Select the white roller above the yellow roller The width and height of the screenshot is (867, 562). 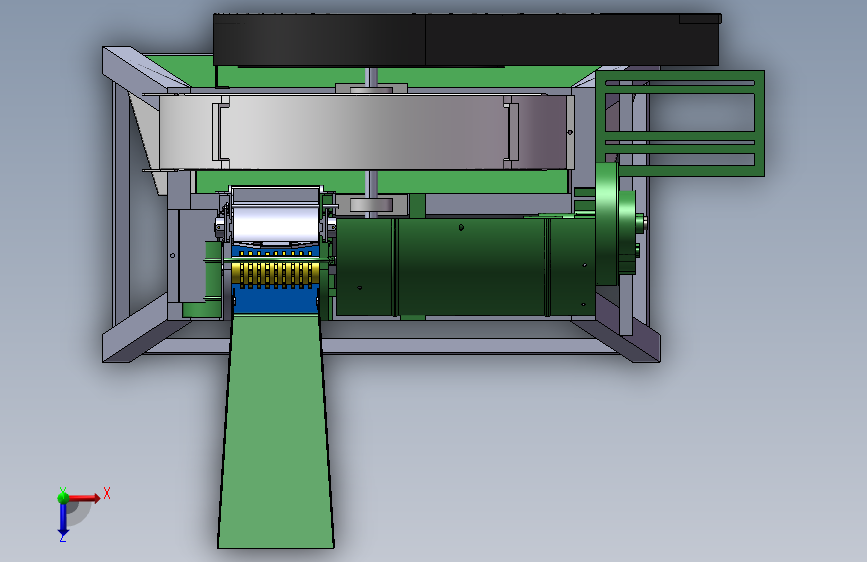click(276, 223)
